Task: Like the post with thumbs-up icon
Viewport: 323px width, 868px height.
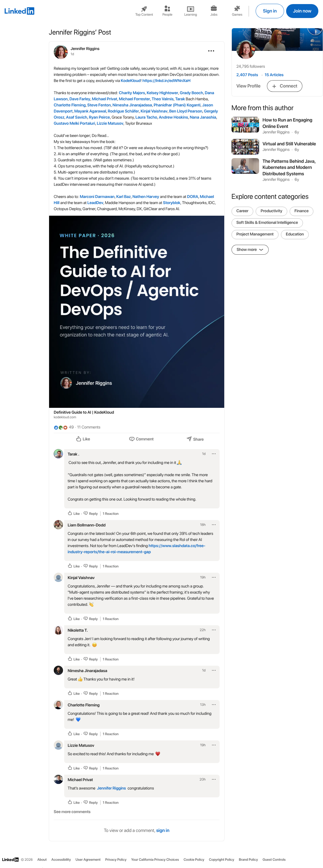Action: coord(83,439)
